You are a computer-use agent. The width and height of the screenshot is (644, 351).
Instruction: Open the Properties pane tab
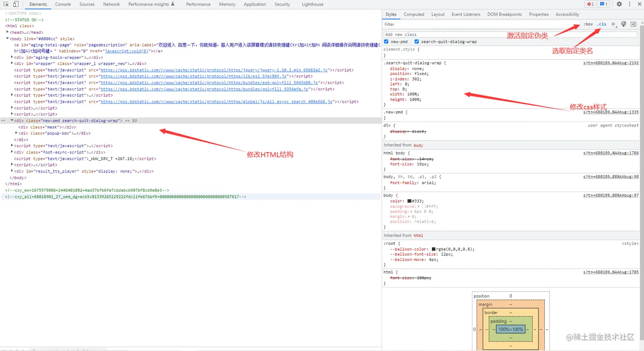[x=539, y=15]
